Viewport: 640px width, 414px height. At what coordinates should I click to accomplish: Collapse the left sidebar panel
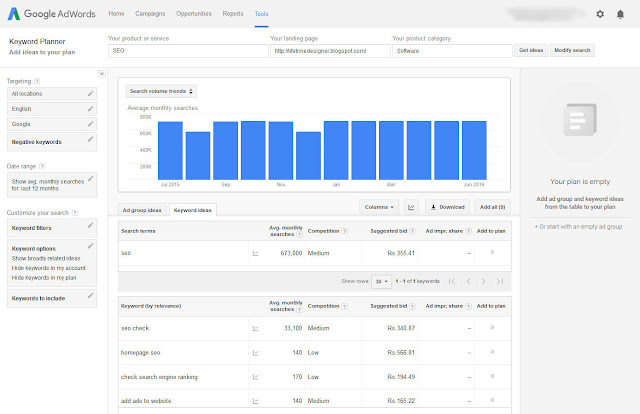(102, 73)
